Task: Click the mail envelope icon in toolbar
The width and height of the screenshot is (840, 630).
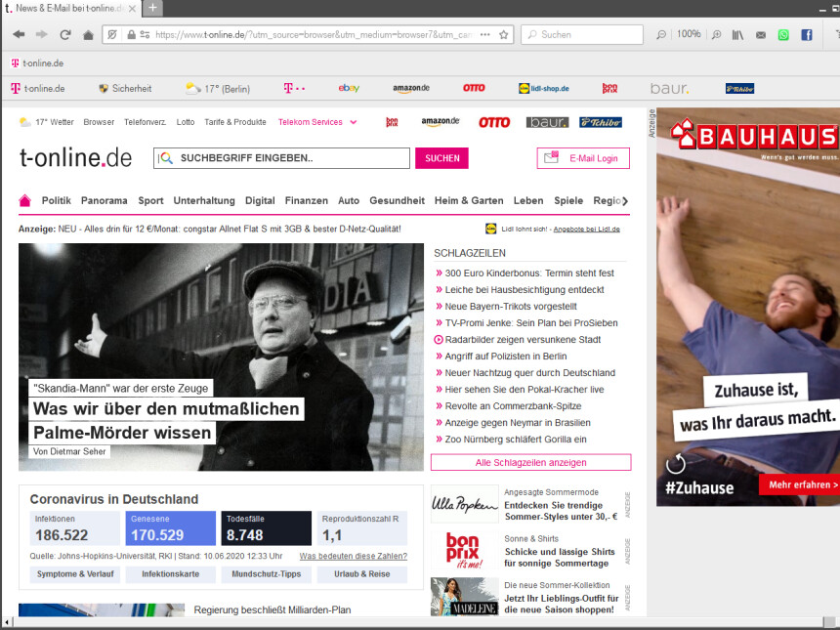Action: tap(761, 34)
